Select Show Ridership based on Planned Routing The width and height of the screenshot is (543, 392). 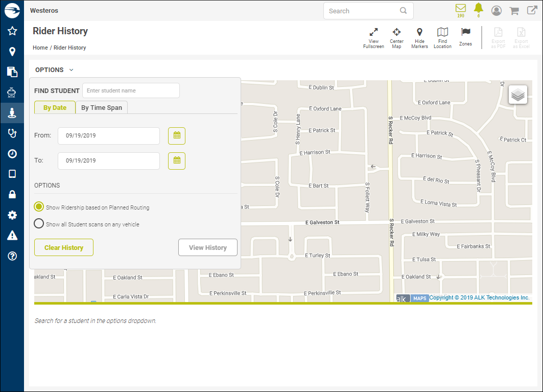(x=39, y=207)
